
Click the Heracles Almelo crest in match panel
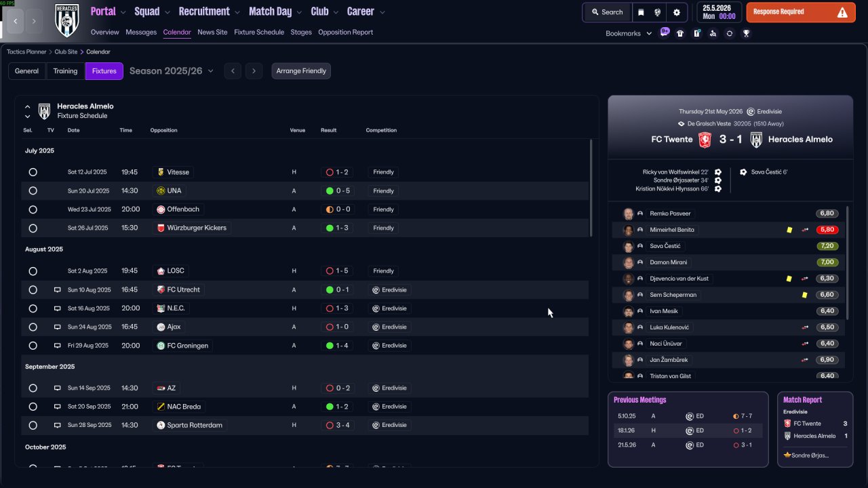pos(756,140)
